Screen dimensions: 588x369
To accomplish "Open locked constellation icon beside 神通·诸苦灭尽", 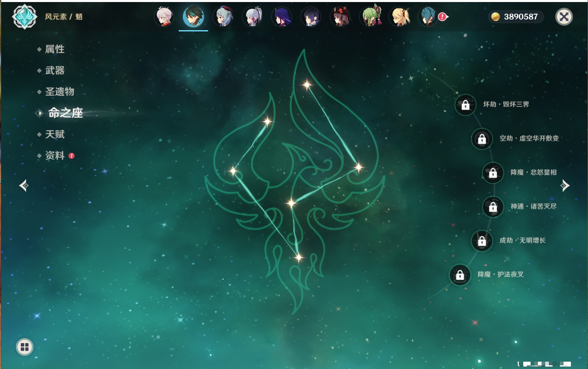I will pos(493,207).
